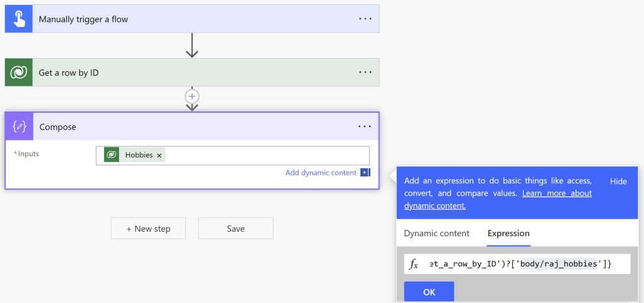Image resolution: width=644 pixels, height=303 pixels.
Task: Add a step with the New step button
Action: pos(148,229)
